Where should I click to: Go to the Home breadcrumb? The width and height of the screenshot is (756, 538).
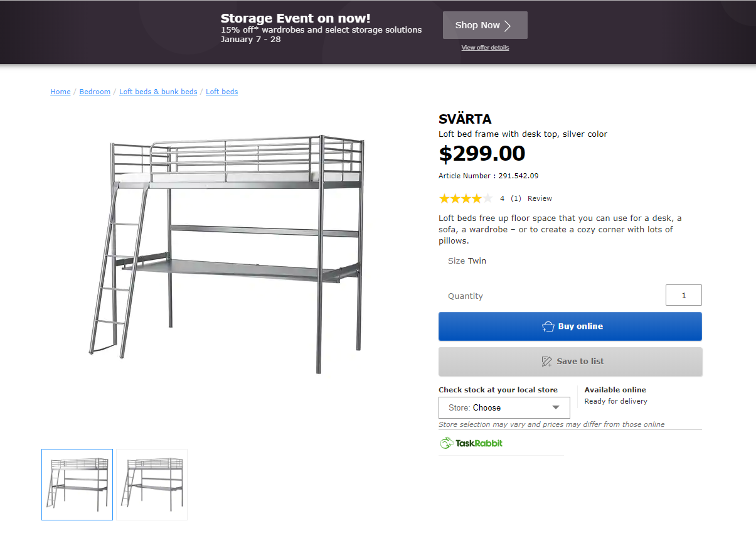60,92
